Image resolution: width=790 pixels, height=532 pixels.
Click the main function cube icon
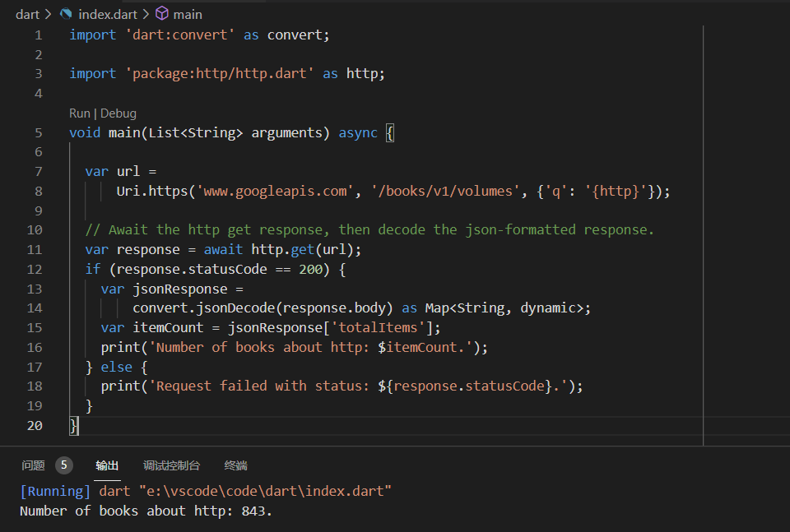click(162, 14)
